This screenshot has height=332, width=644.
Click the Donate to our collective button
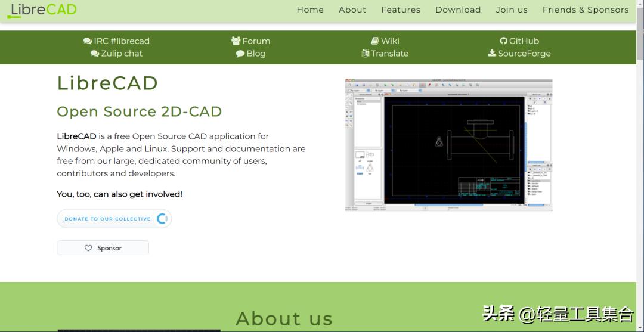[114, 219]
